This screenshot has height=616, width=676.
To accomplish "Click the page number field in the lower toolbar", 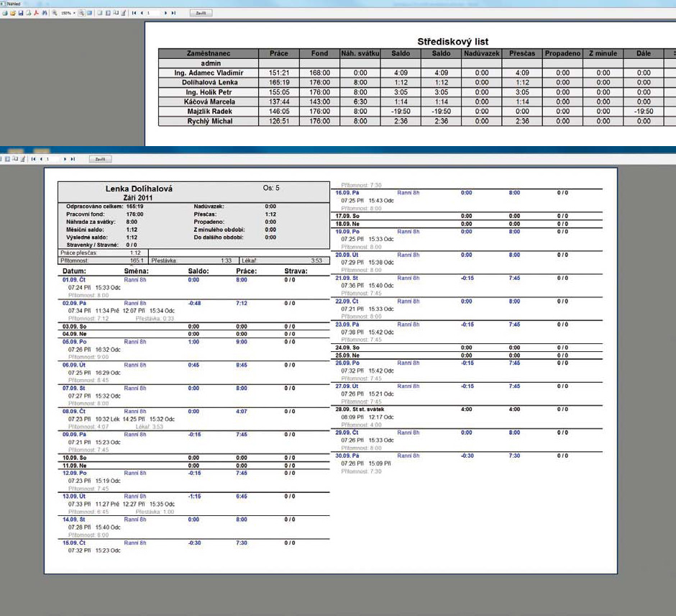I will tap(52, 159).
